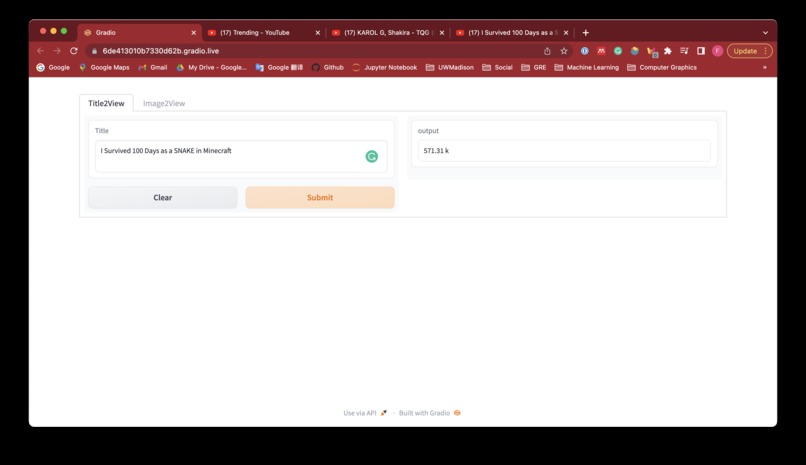
Task: Expand the Social bookmark folder
Action: click(x=497, y=67)
